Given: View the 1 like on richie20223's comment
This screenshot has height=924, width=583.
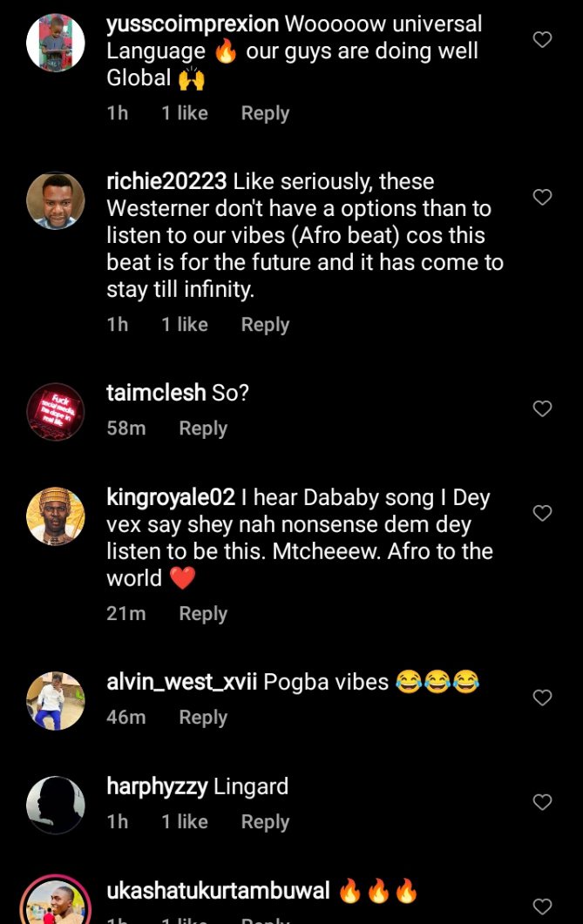Looking at the screenshot, I should point(185,325).
